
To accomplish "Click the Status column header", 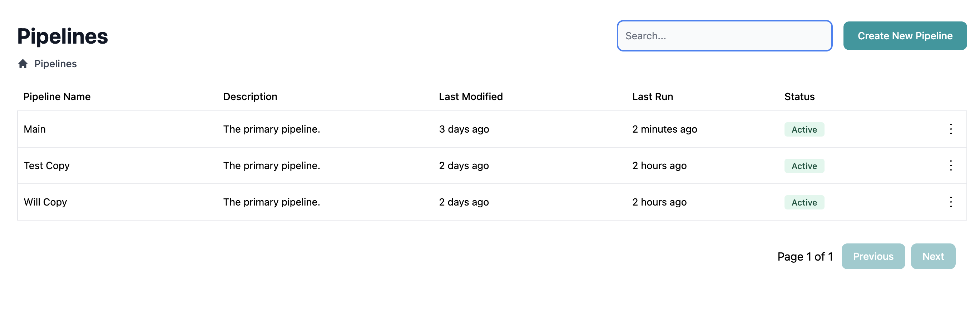I will (799, 97).
